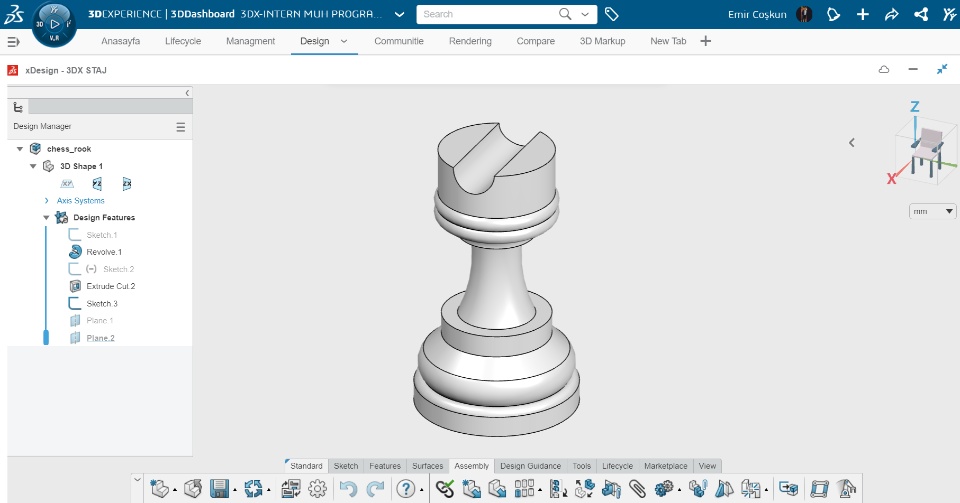
Task: Select the XY plane icon
Action: (x=67, y=184)
